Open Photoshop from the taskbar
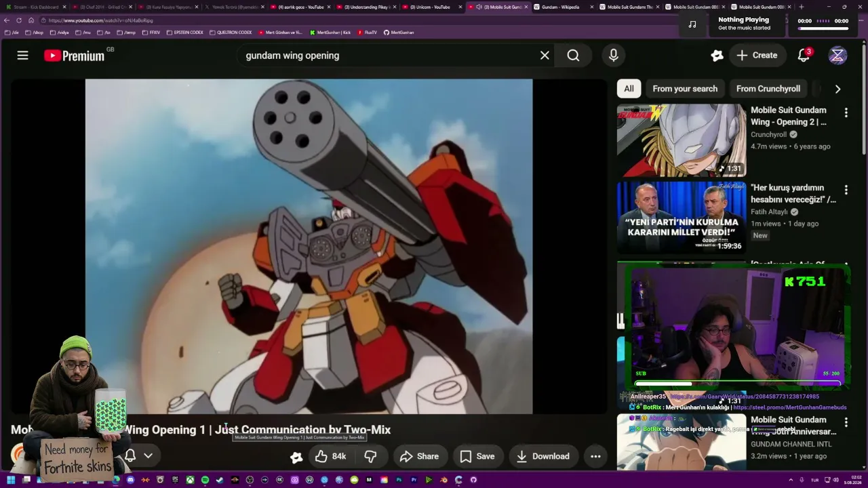868x488 pixels. [399, 480]
